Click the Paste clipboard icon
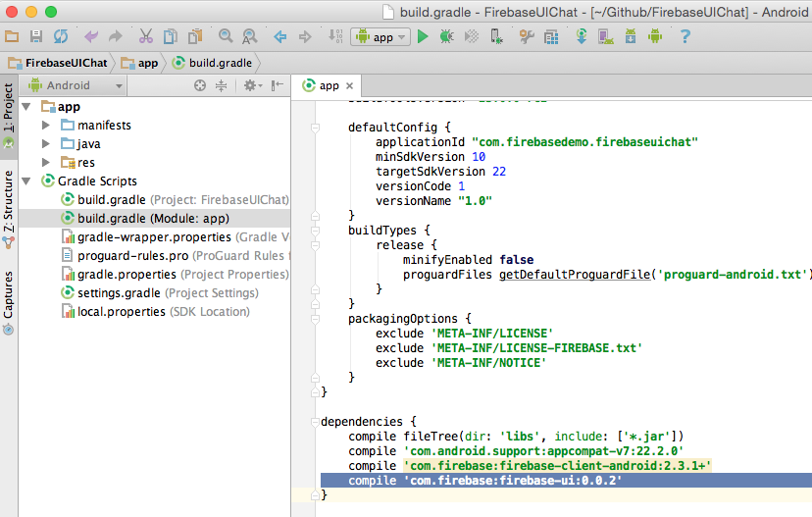The image size is (812, 517). point(195,36)
